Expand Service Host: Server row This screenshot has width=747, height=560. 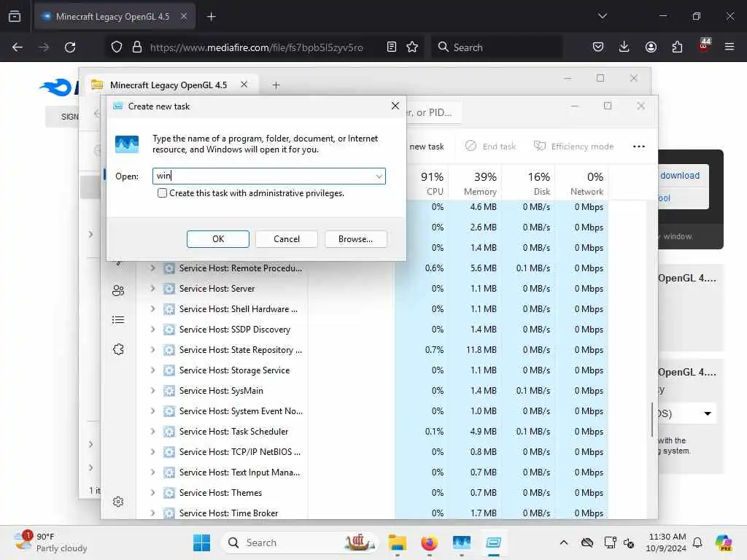click(x=152, y=289)
